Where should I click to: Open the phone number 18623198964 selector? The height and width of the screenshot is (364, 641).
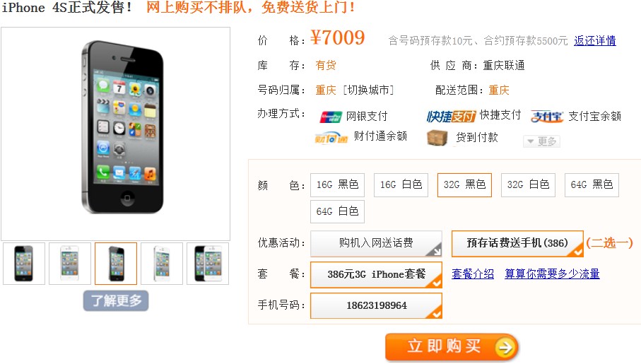click(376, 305)
